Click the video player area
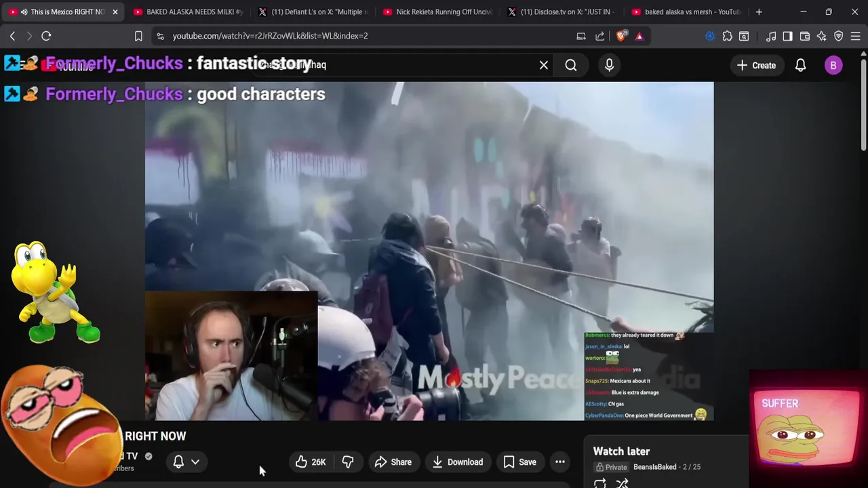Image resolution: width=868 pixels, height=488 pixels. 429,251
